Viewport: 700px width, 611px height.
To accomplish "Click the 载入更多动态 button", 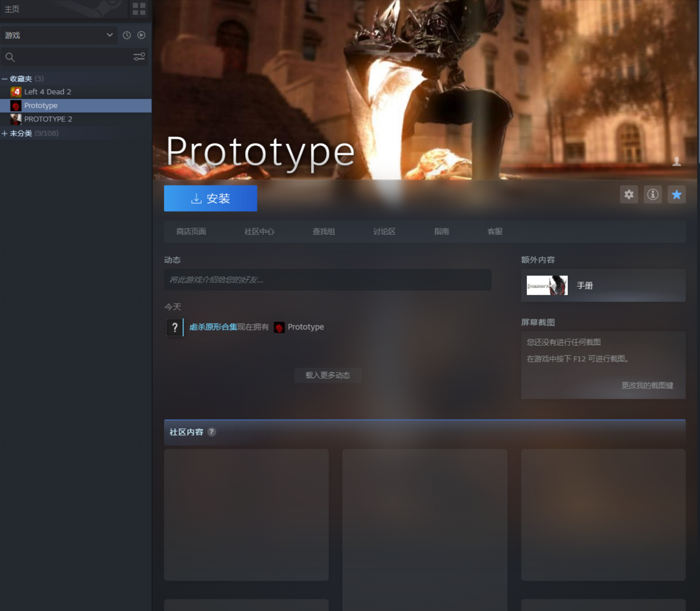I will 328,376.
